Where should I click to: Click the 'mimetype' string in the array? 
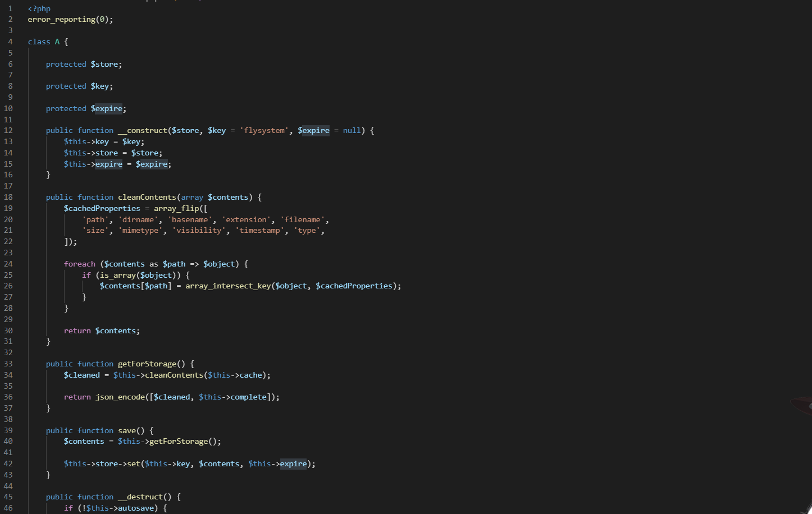(140, 231)
